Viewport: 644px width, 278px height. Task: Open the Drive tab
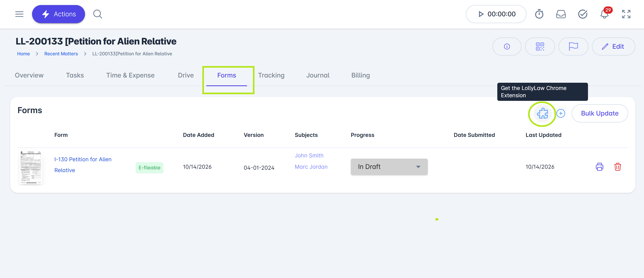click(186, 75)
